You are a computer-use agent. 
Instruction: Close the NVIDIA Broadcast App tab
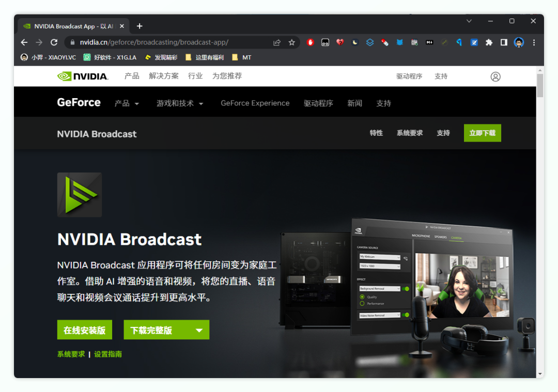(122, 26)
